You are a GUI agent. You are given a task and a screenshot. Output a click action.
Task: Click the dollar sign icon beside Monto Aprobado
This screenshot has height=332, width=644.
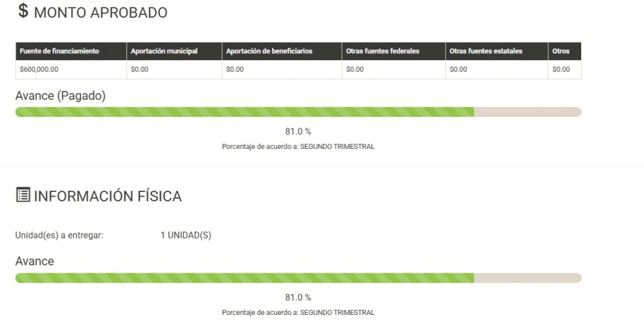click(x=23, y=11)
